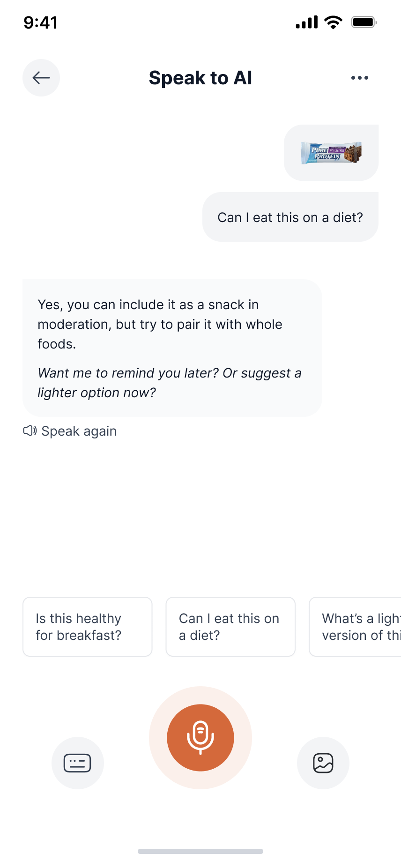The image size is (401, 868).
Task: Tap the AI reply message bubble
Action: tap(172, 324)
